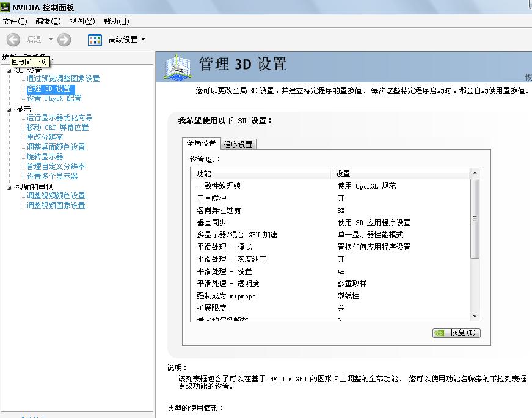The image size is (532, 418).
Task: Click the 管理 3D 设置 header icon
Action: 178,67
